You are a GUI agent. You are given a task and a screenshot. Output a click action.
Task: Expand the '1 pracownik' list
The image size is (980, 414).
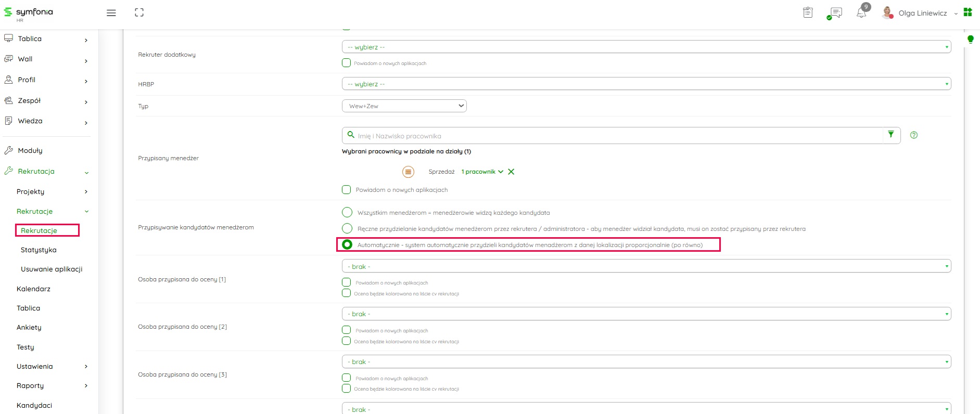tap(482, 172)
